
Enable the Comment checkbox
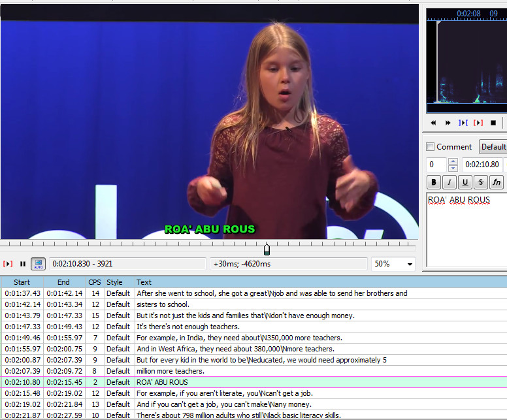tap(430, 147)
